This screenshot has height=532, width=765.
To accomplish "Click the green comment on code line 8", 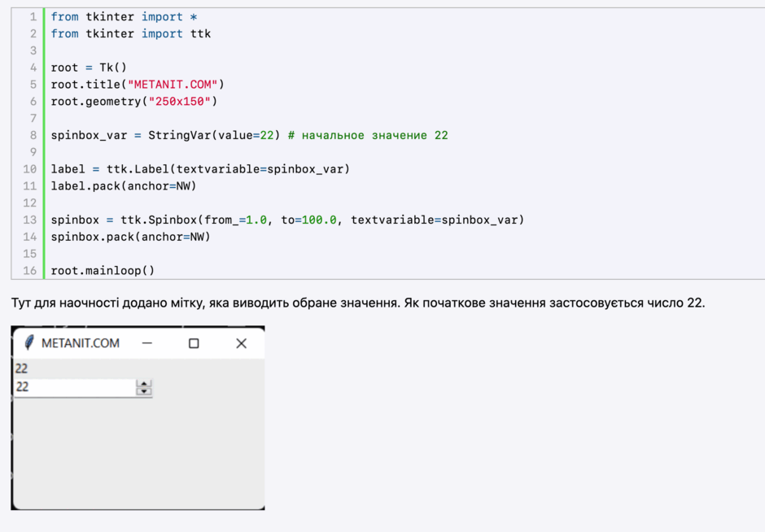I will (368, 136).
